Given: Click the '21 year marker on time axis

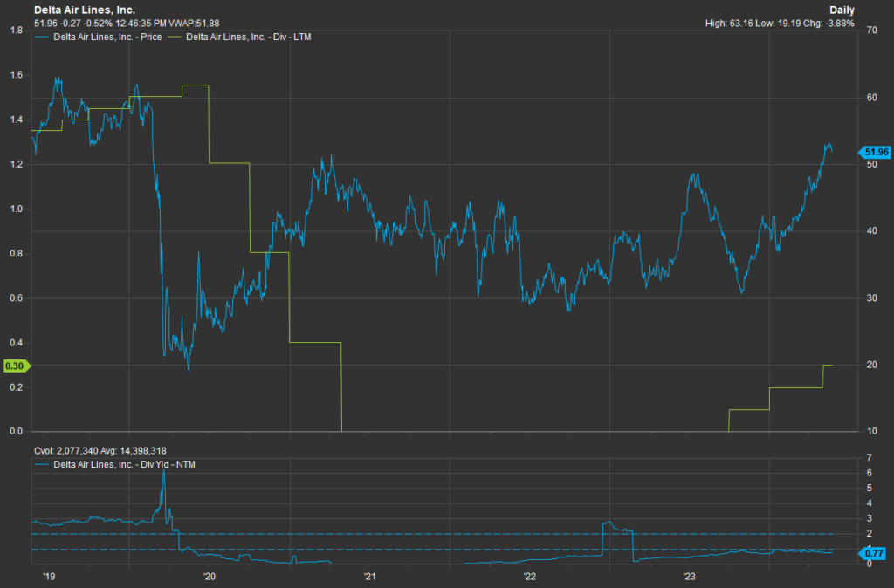Looking at the screenshot, I should coord(369,577).
